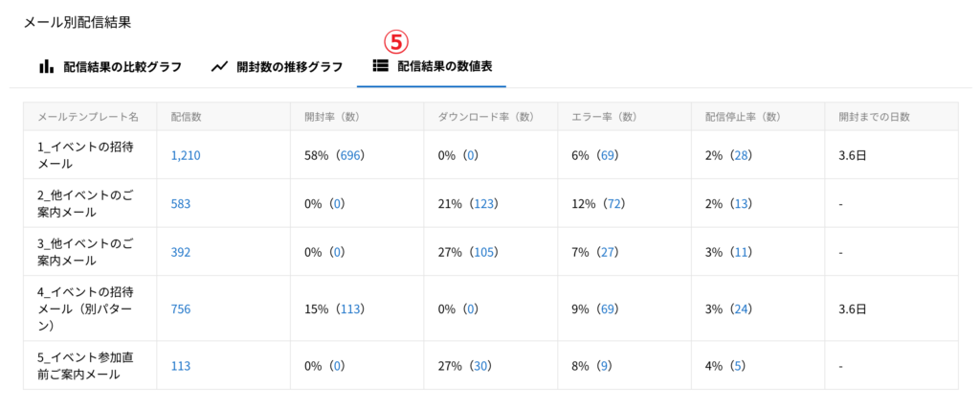The width and height of the screenshot is (980, 411).
Task: Click the 配信数 column header
Action: pos(186,117)
